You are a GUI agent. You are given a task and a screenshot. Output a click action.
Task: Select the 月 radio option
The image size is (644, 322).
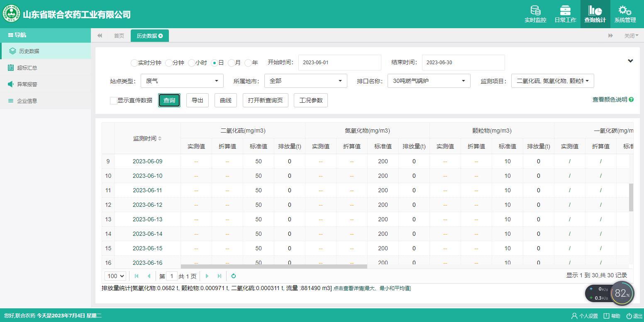tap(231, 63)
